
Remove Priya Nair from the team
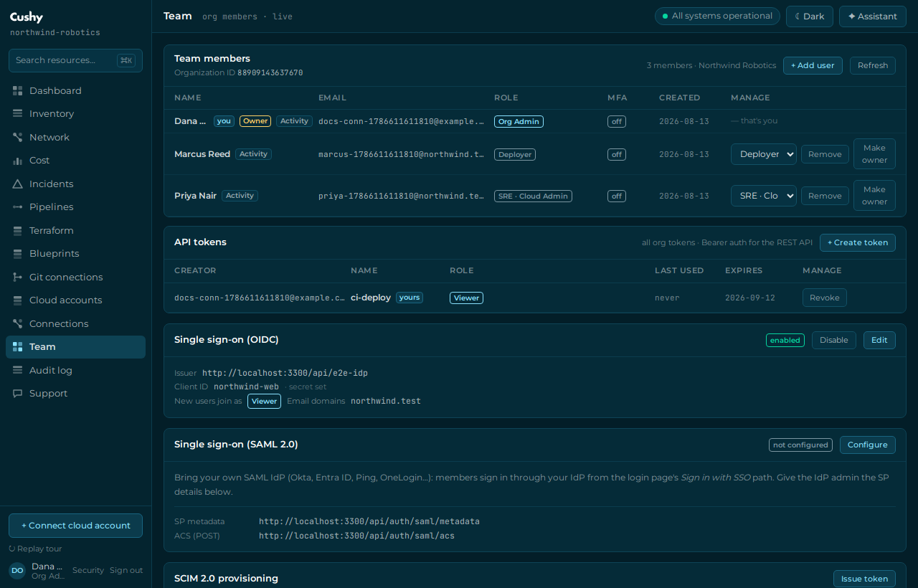pos(825,196)
